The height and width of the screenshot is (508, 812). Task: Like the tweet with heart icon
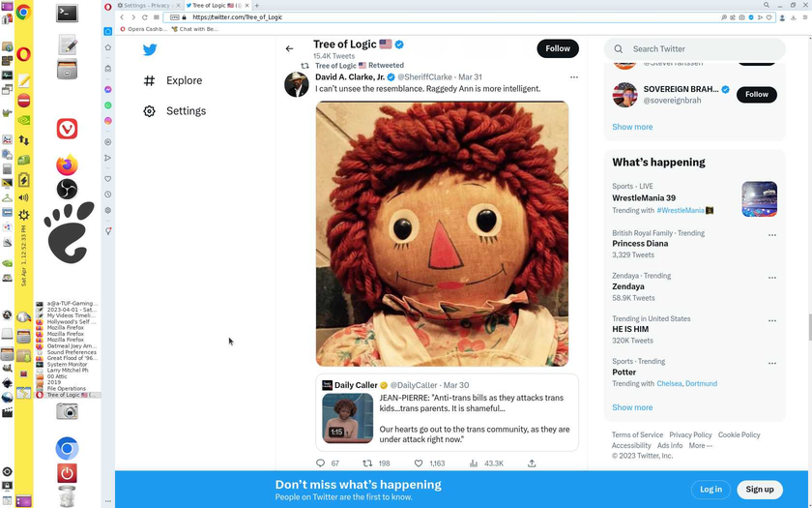(x=419, y=463)
